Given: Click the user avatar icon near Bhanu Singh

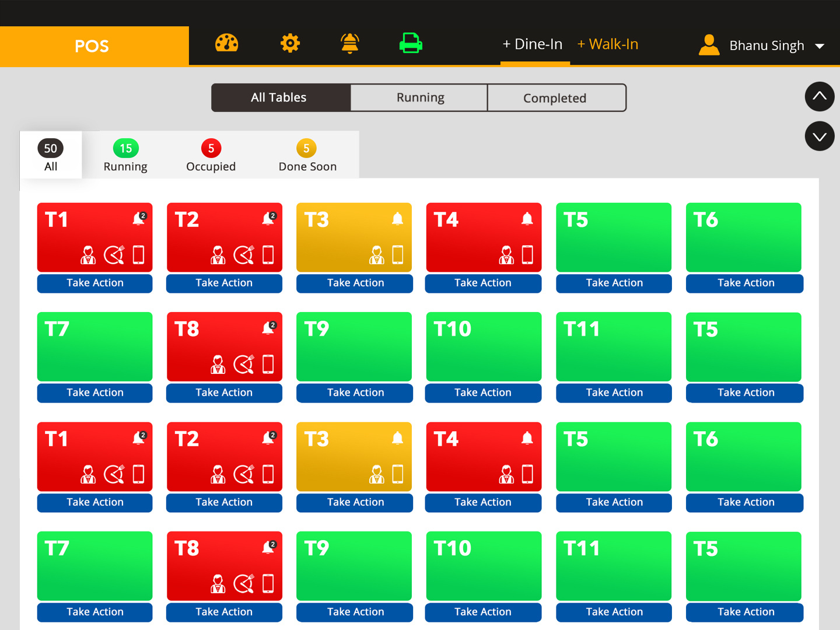Looking at the screenshot, I should point(709,45).
